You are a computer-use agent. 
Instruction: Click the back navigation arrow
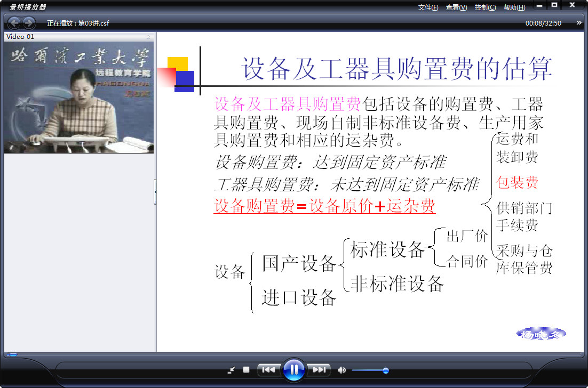[14, 23]
